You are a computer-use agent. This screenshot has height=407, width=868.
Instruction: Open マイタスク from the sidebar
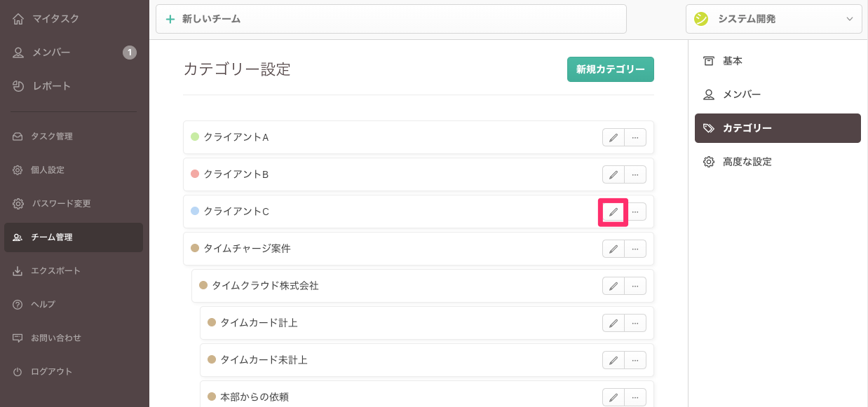point(55,19)
